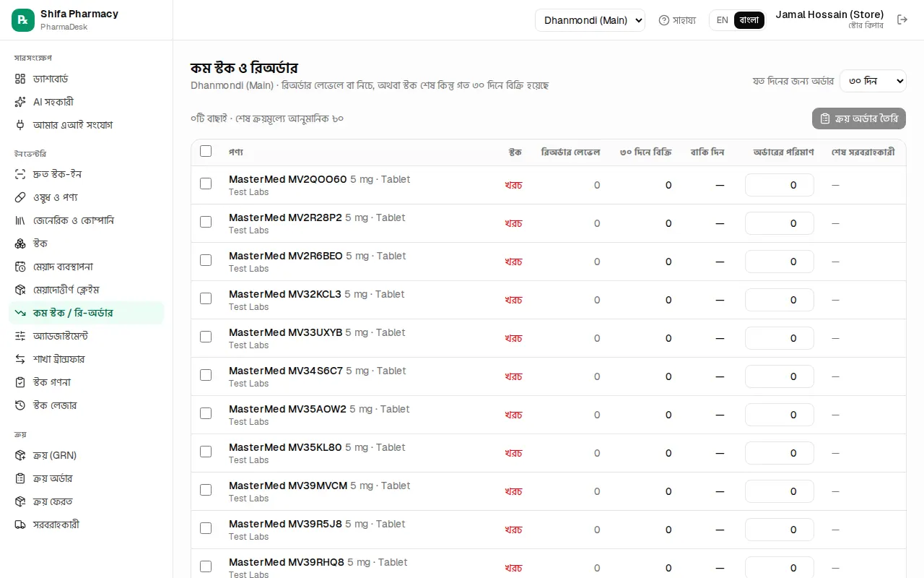Open the ড্যাশবোর্ড grid icon
924x578 pixels.
(20, 79)
